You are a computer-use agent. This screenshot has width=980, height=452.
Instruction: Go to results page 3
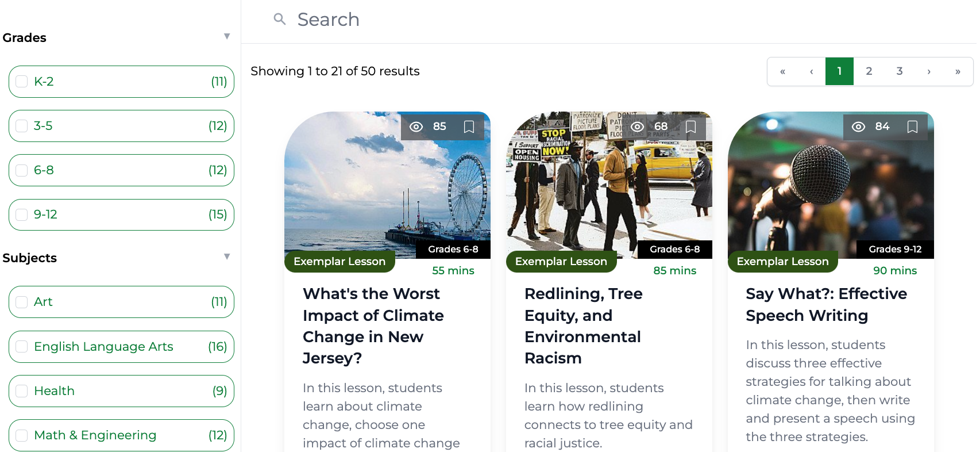tap(899, 71)
